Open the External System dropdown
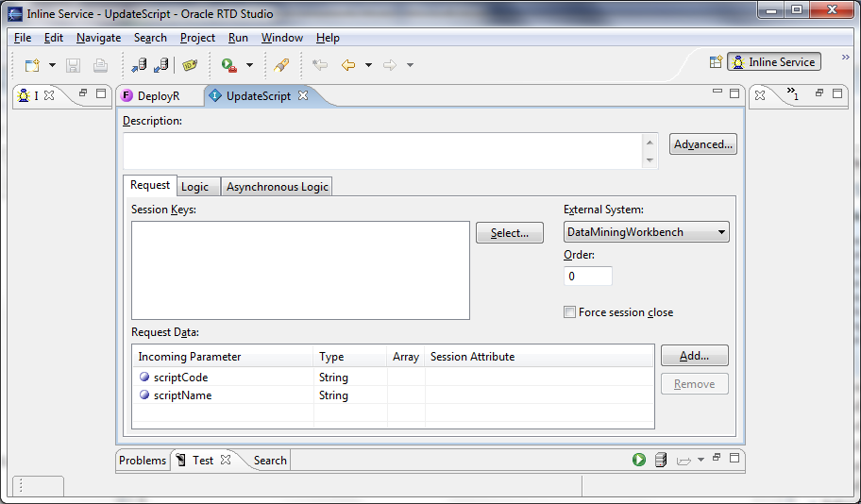Screen dimensions: 861x504 pyautogui.click(x=647, y=232)
